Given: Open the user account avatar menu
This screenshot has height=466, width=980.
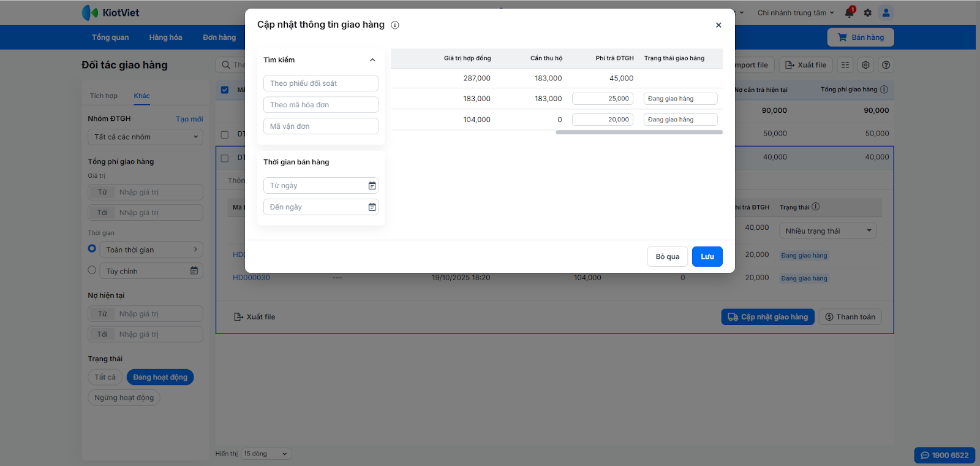Looking at the screenshot, I should [x=886, y=13].
